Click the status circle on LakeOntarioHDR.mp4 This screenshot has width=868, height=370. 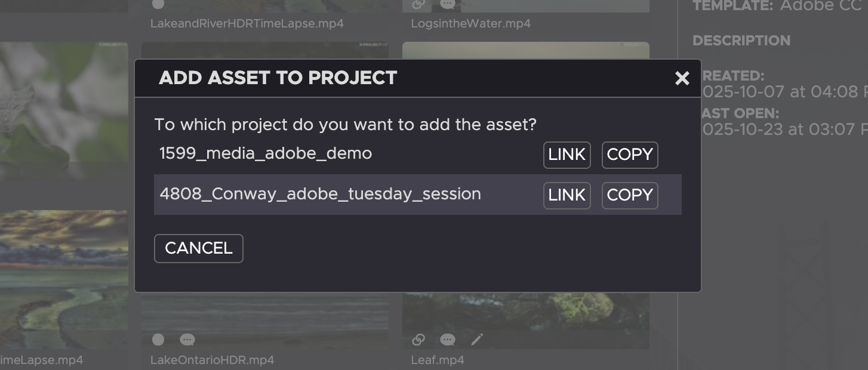pos(158,340)
